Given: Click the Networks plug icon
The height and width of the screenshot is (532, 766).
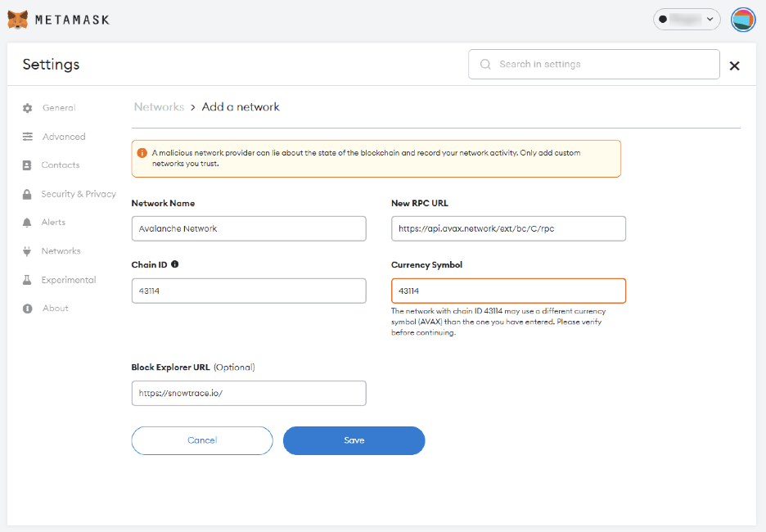Looking at the screenshot, I should point(27,251).
